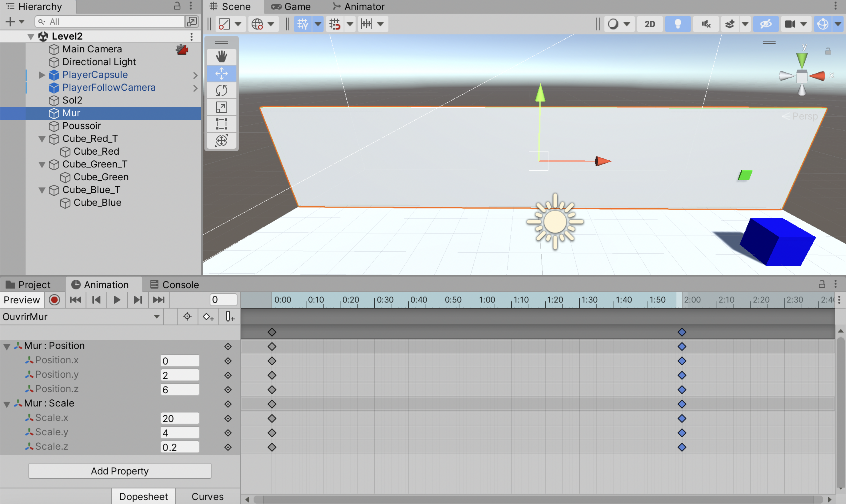Screen dimensions: 846x504
Task: Select the Rotate tool
Action: pos(221,90)
